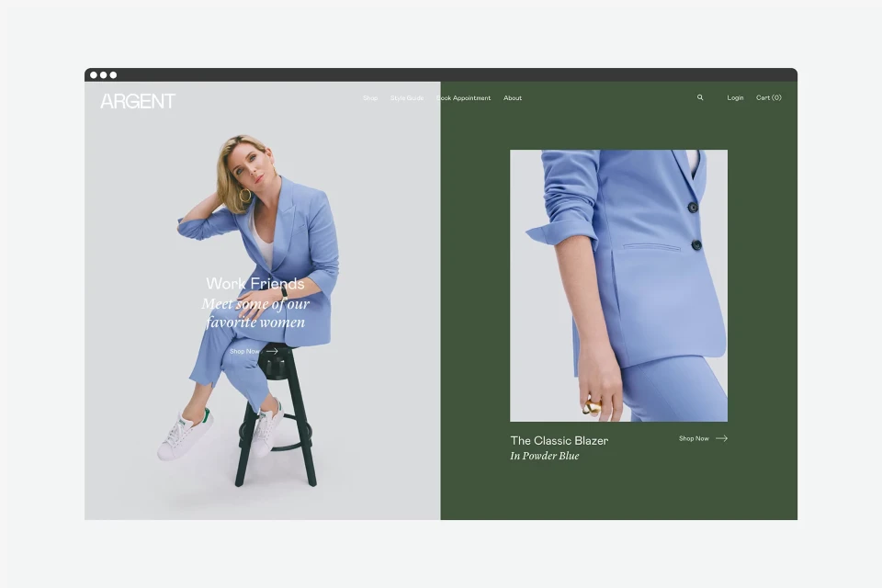Open The Classic Blazer product
The height and width of the screenshot is (588, 882).
(560, 441)
